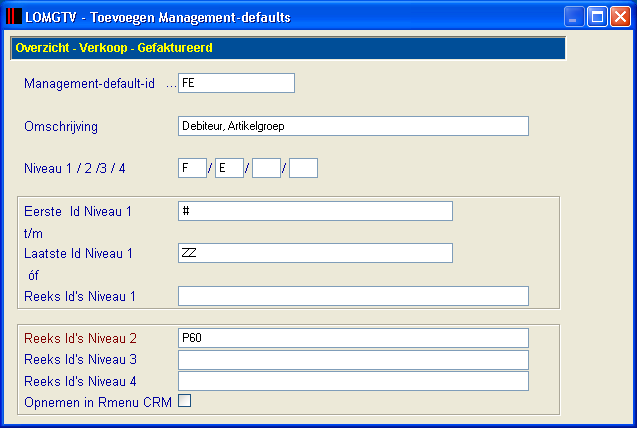Select the Niveau 2 box containing E
637x428 pixels.
click(230, 168)
